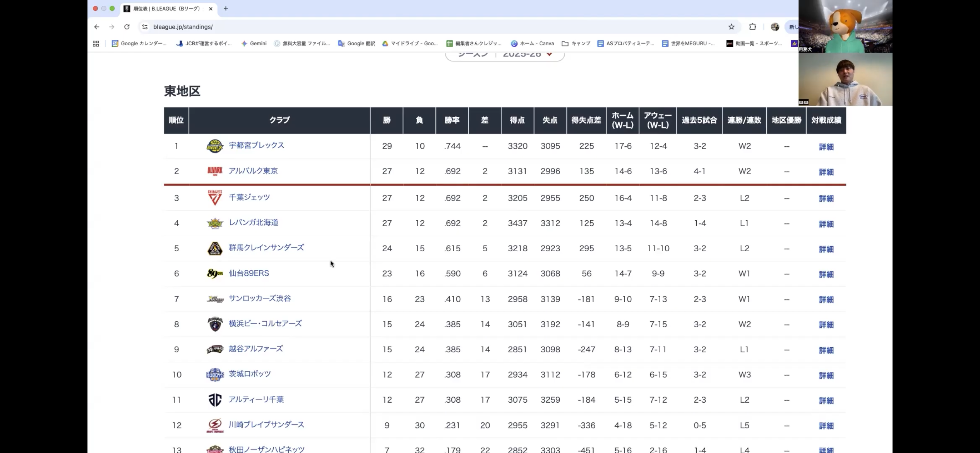Screen dimensions: 980x453
Task: Click the Utsunomiya Brex team logo
Action: (x=215, y=146)
